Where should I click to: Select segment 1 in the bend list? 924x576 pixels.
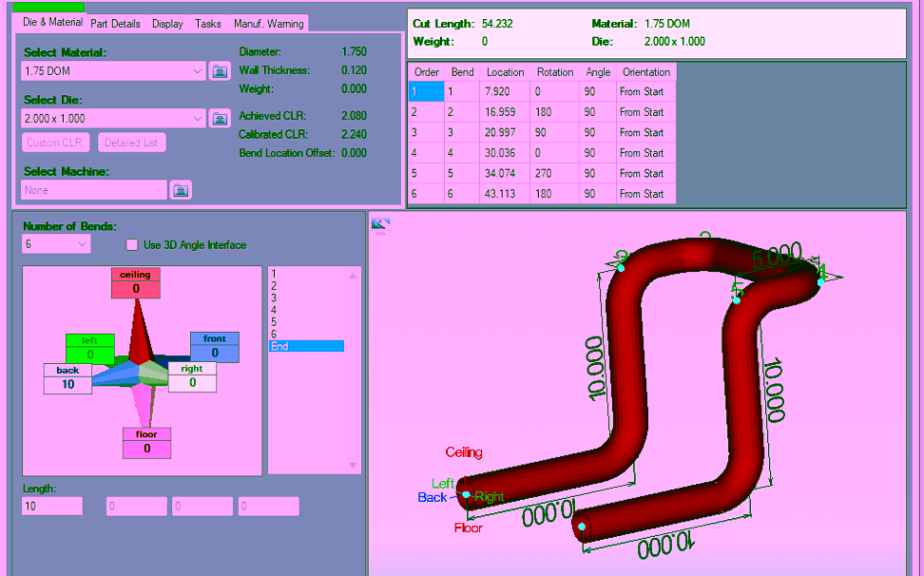point(306,274)
